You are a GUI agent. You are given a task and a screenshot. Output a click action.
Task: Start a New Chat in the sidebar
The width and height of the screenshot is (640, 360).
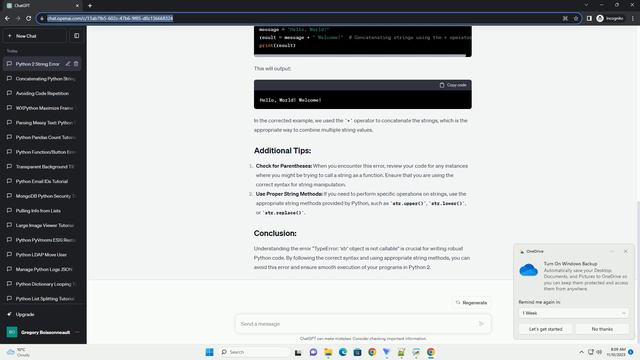pyautogui.click(x=35, y=36)
